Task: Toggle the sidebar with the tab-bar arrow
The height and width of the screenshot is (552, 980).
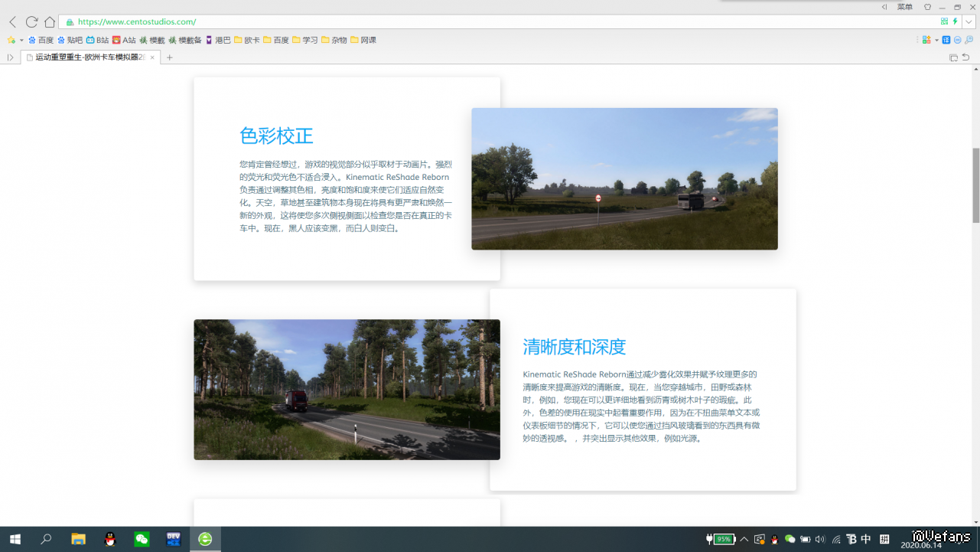Action: [10, 57]
